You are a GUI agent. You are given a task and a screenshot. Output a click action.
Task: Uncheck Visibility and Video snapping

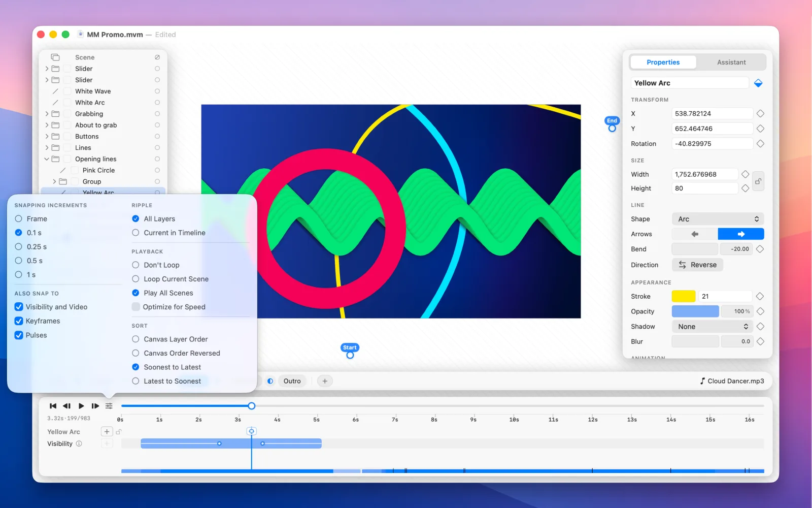(x=19, y=307)
